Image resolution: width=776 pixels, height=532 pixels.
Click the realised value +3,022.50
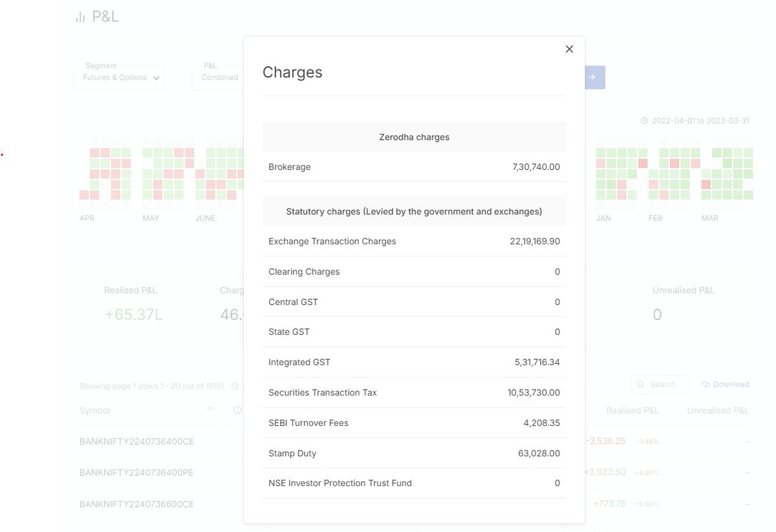tap(605, 472)
